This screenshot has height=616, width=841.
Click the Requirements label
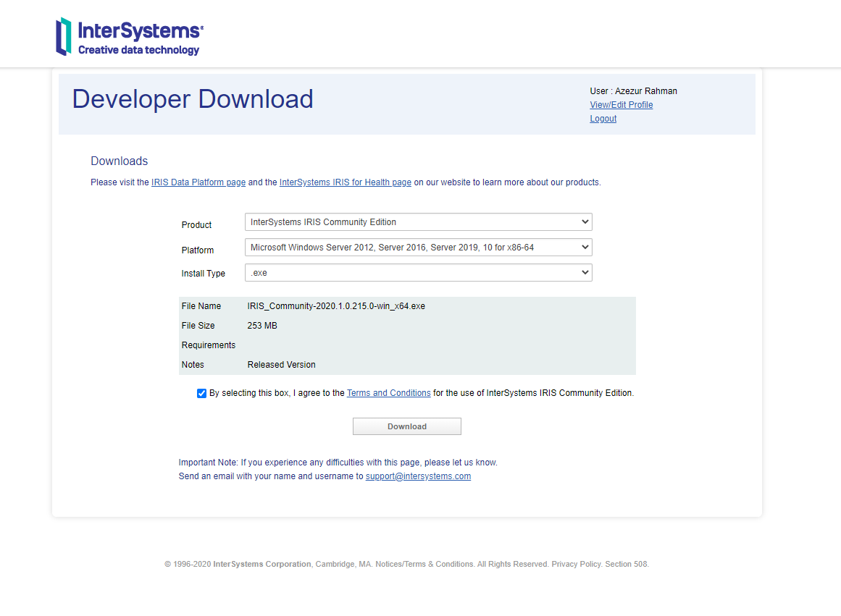pos(208,345)
